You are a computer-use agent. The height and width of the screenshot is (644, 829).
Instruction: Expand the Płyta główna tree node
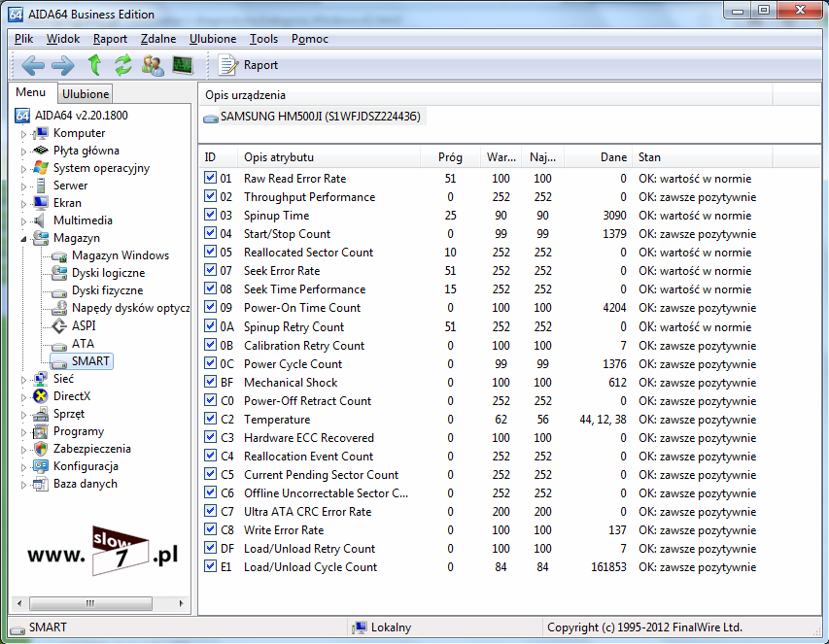pyautogui.click(x=23, y=152)
